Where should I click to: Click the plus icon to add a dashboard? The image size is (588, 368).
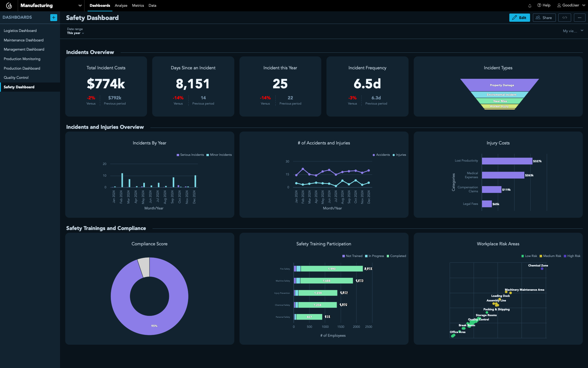54,17
